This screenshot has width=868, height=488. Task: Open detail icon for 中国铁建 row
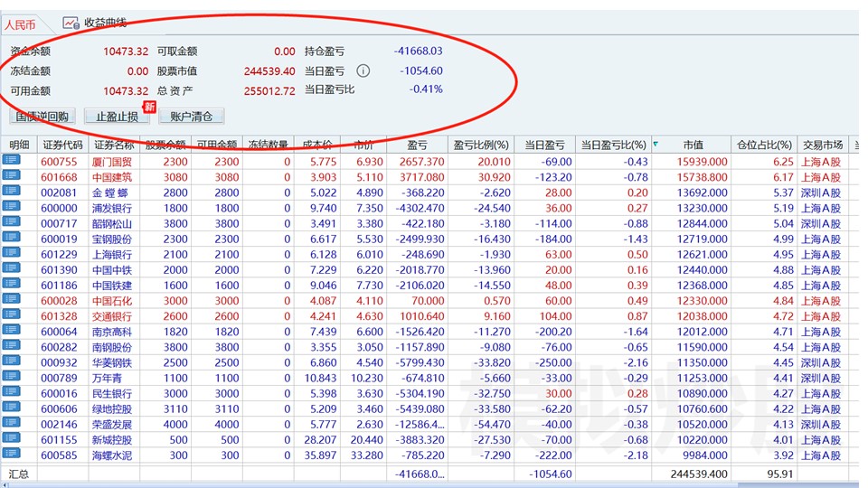pos(11,285)
